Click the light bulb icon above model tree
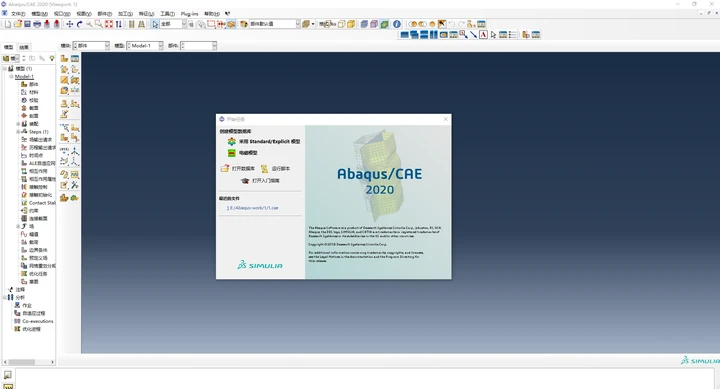Viewport: 720px width, 389px height. tap(52, 58)
